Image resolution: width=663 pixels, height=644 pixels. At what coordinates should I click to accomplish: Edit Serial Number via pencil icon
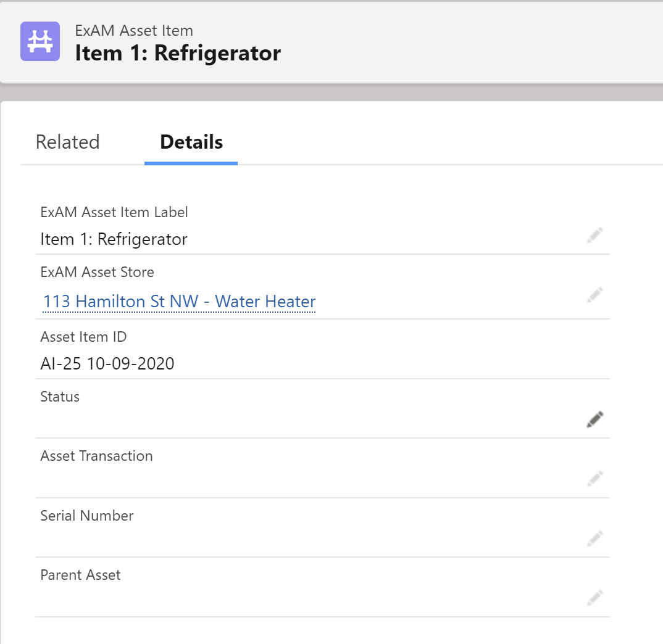pos(594,538)
